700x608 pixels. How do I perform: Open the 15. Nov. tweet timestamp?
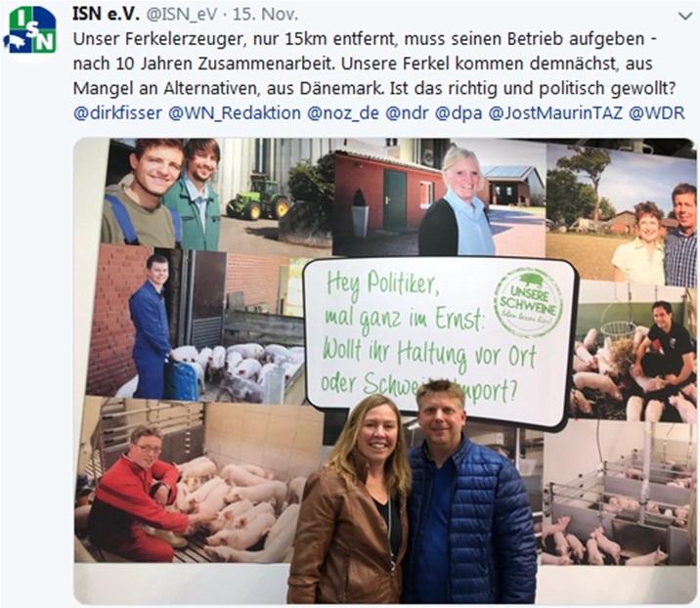(265, 15)
